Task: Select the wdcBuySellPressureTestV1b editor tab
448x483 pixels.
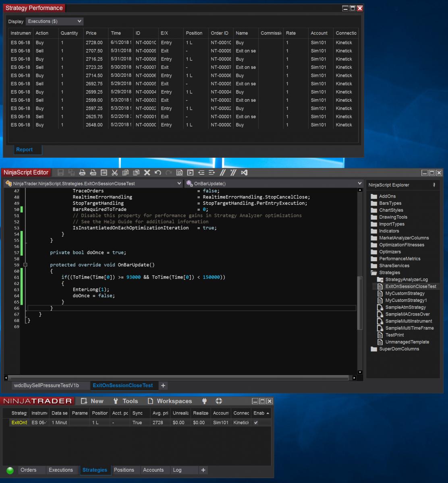Action: point(46,386)
